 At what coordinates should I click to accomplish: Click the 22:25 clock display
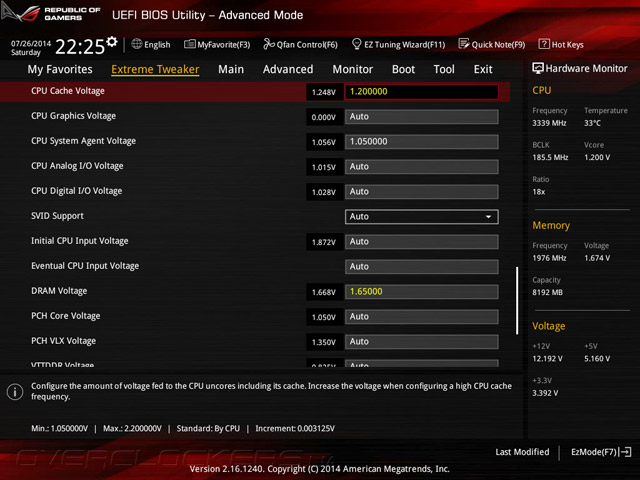click(80, 47)
